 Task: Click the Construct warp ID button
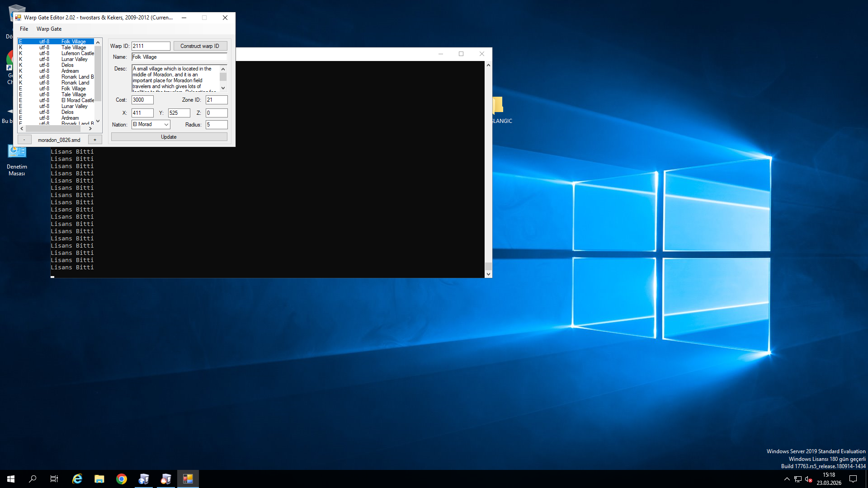point(200,46)
